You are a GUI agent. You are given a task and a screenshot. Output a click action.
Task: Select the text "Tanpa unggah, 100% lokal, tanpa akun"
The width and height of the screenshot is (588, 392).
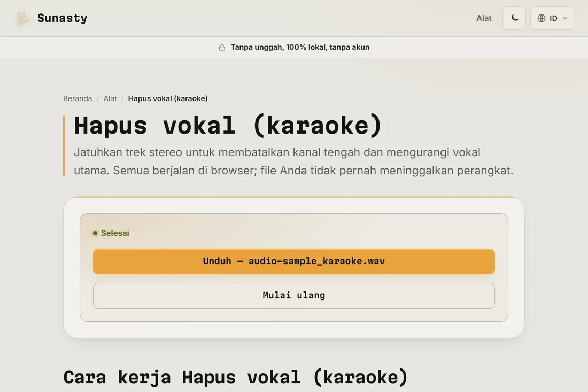(300, 47)
